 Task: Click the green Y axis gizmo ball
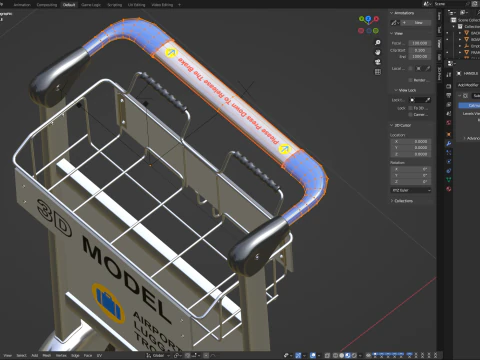point(361,19)
